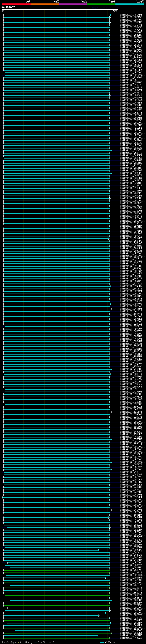Image resolution: width=146 pixels, height=644 pixels.
Task: Open hit UniRef100_B8YE07
Action: [x=131, y=170]
